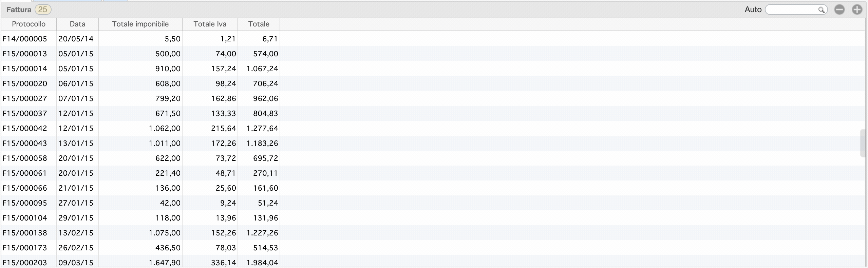Image resolution: width=868 pixels, height=268 pixels.
Task: Sort by Protocollo column header
Action: click(29, 24)
